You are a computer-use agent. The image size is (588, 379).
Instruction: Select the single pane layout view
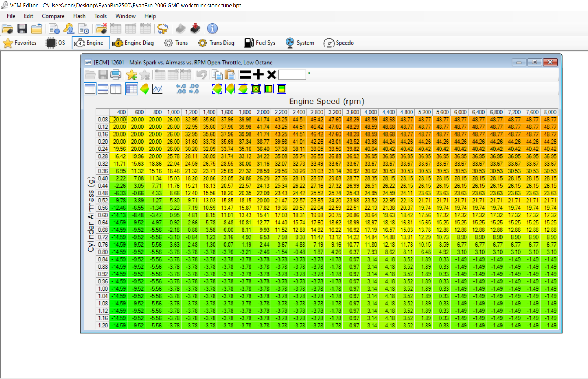pyautogui.click(x=90, y=89)
